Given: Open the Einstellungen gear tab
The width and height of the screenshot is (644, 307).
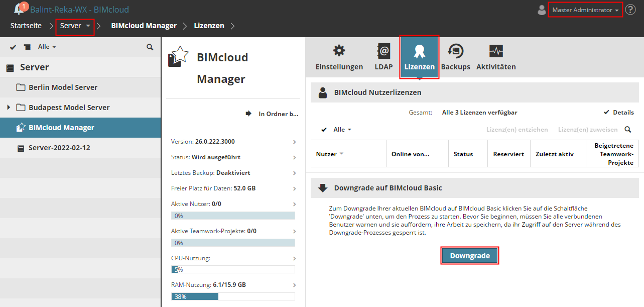Looking at the screenshot, I should click(x=339, y=57).
